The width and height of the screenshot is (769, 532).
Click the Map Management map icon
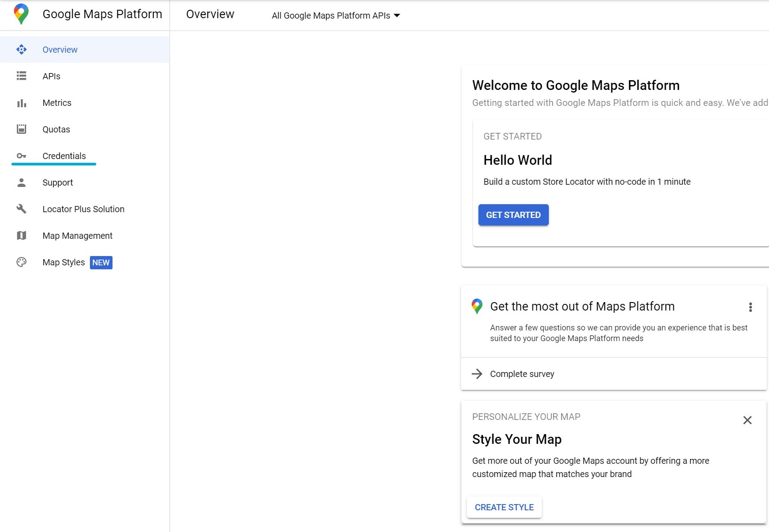tap(21, 236)
